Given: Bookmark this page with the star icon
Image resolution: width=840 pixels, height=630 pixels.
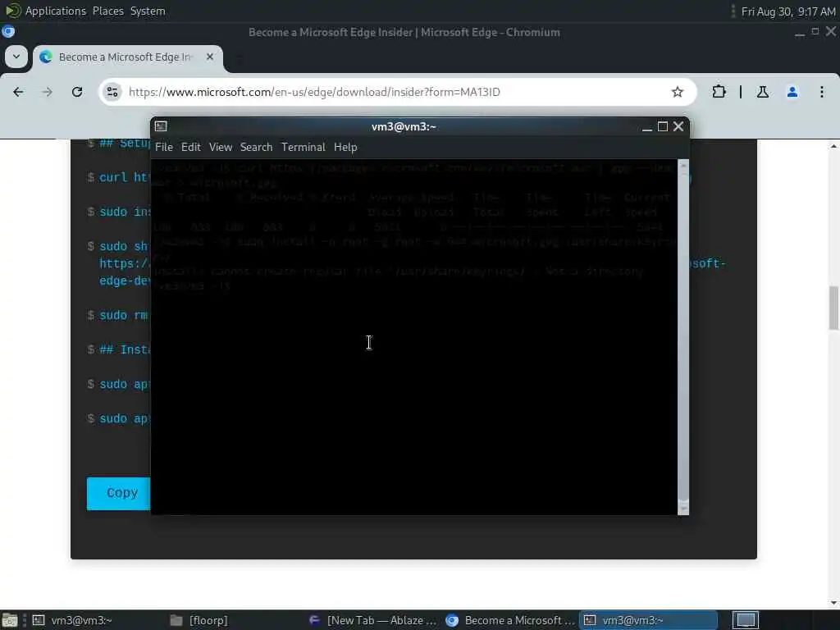Looking at the screenshot, I should pos(677,92).
